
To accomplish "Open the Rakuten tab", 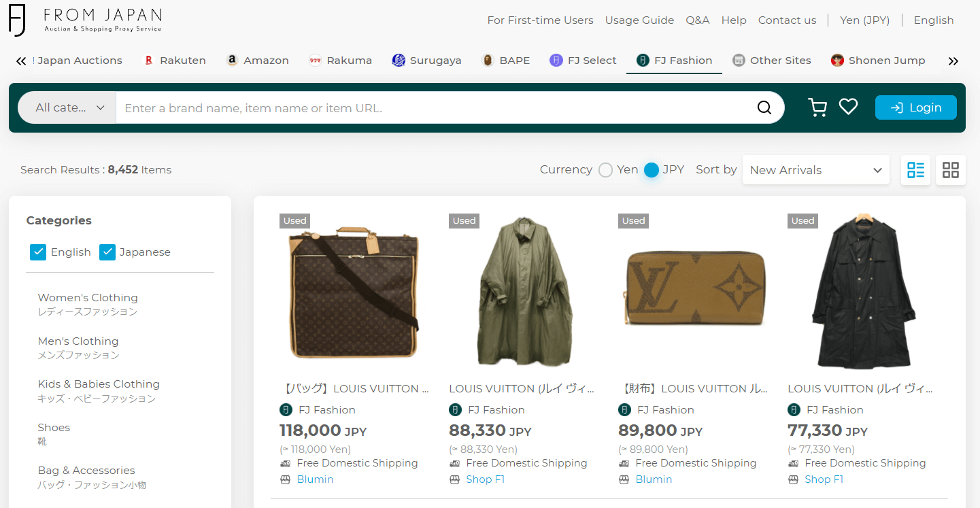I will coord(175,61).
